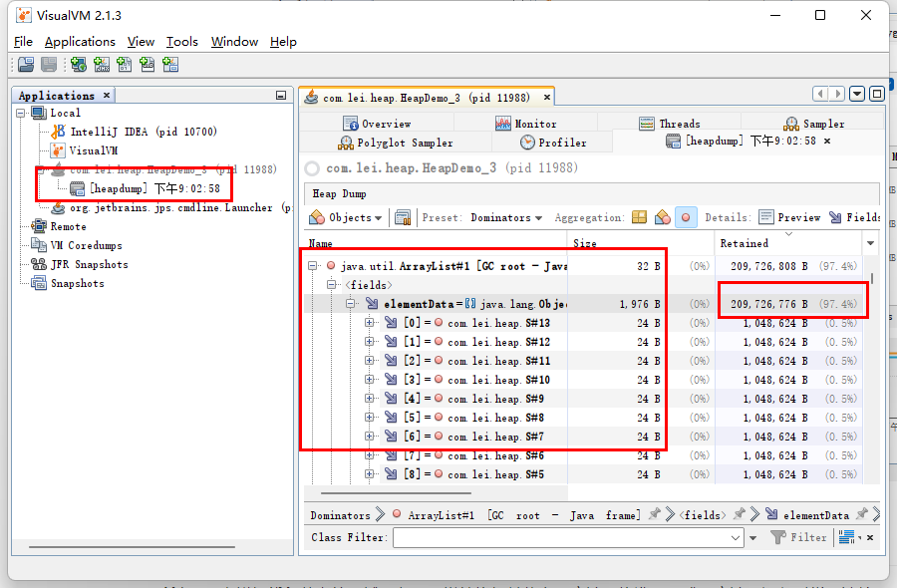Open the Objects view dropdown
The height and width of the screenshot is (588, 897).
(x=346, y=217)
